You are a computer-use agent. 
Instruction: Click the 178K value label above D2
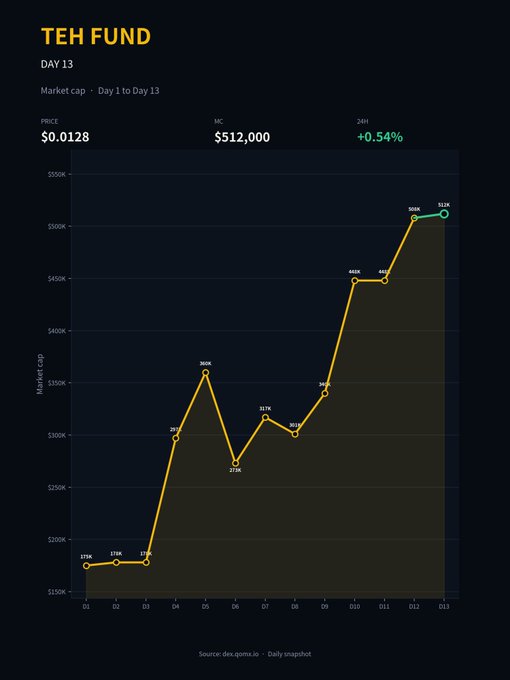pos(116,553)
